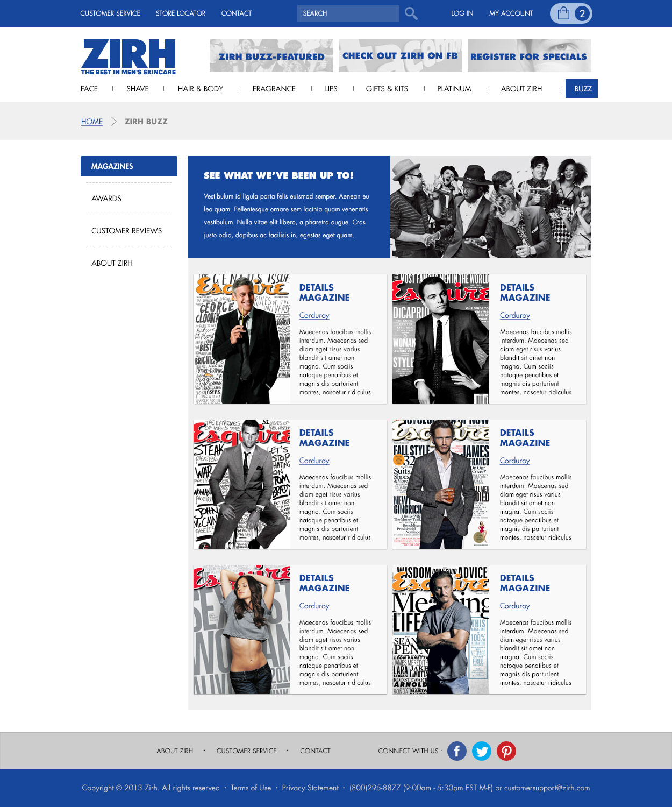Open My Account
Screen dimensions: 672x807
pyautogui.click(x=511, y=13)
